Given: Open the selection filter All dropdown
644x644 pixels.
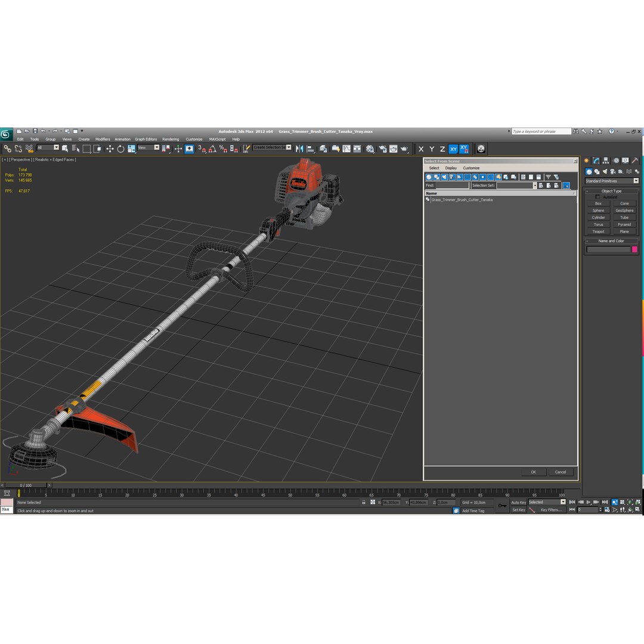Looking at the screenshot, I should tap(56, 147).
